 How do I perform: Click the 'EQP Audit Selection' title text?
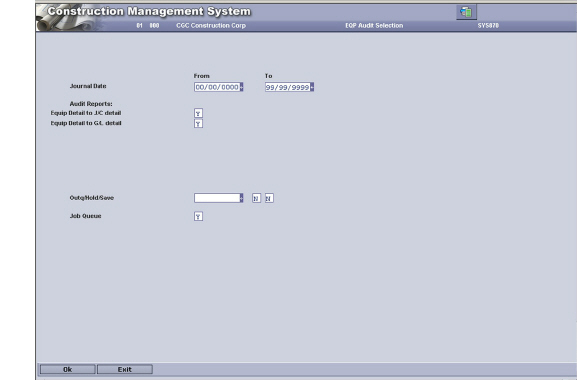pyautogui.click(x=374, y=25)
